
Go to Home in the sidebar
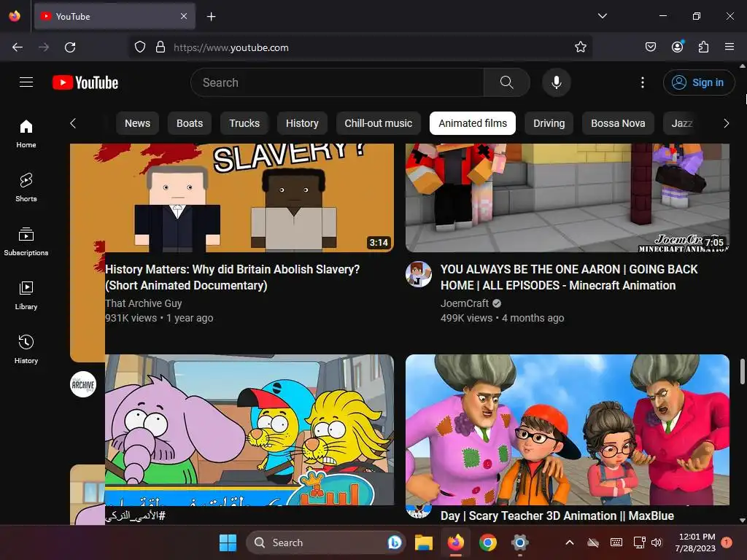[26, 134]
